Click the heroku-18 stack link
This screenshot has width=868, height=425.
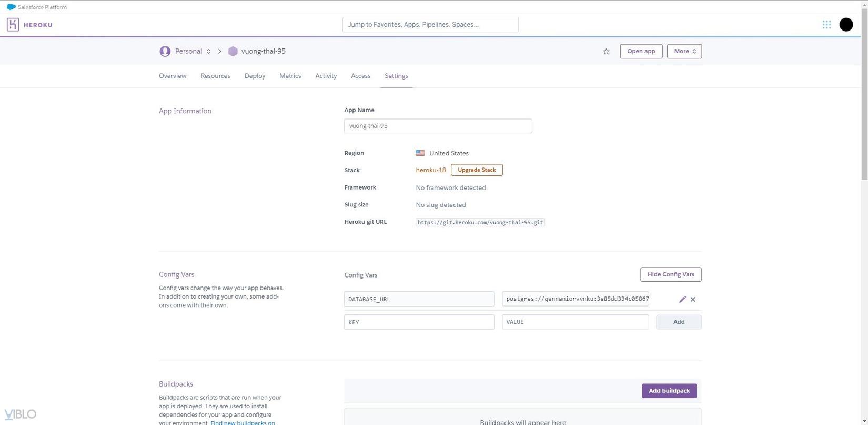point(431,170)
